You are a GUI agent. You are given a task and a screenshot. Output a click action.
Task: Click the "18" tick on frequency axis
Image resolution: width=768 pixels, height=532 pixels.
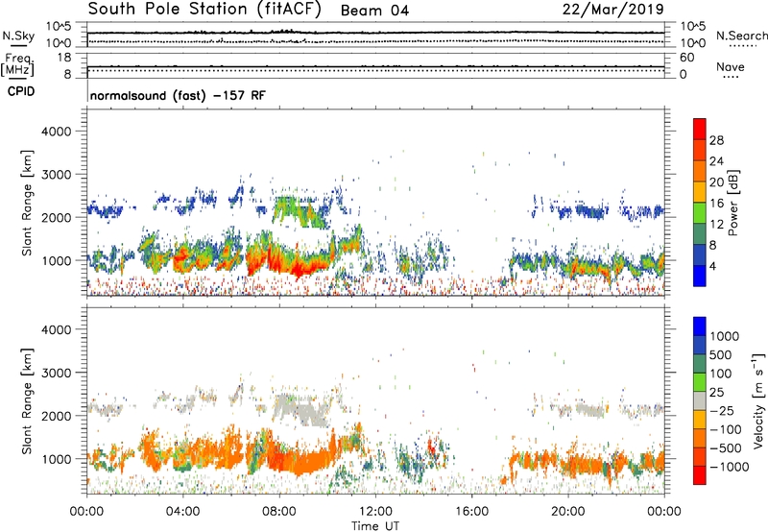tap(64, 58)
